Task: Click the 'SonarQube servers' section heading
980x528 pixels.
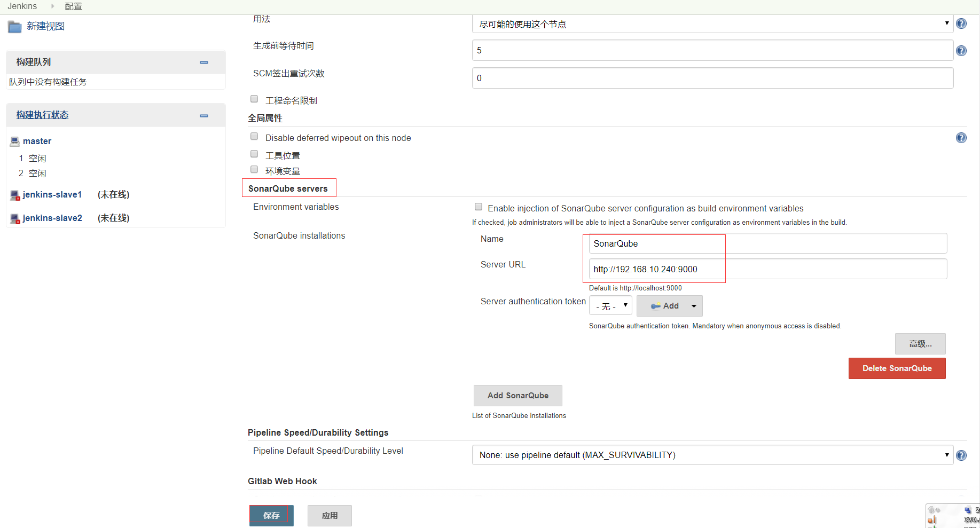Action: tap(288, 188)
